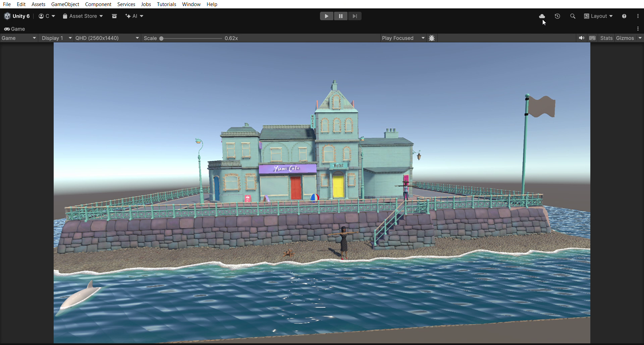Toggle the frame debugger bug icon
This screenshot has height=345, width=644.
tap(432, 38)
